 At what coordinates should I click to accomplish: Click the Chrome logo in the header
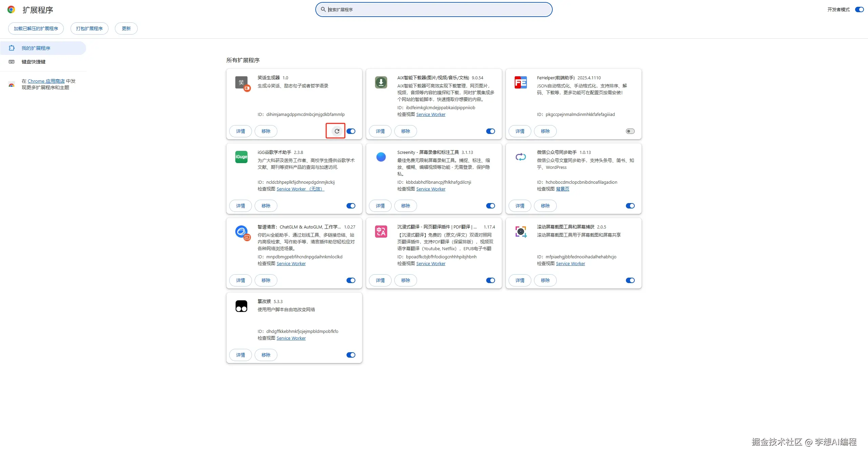click(x=11, y=9)
